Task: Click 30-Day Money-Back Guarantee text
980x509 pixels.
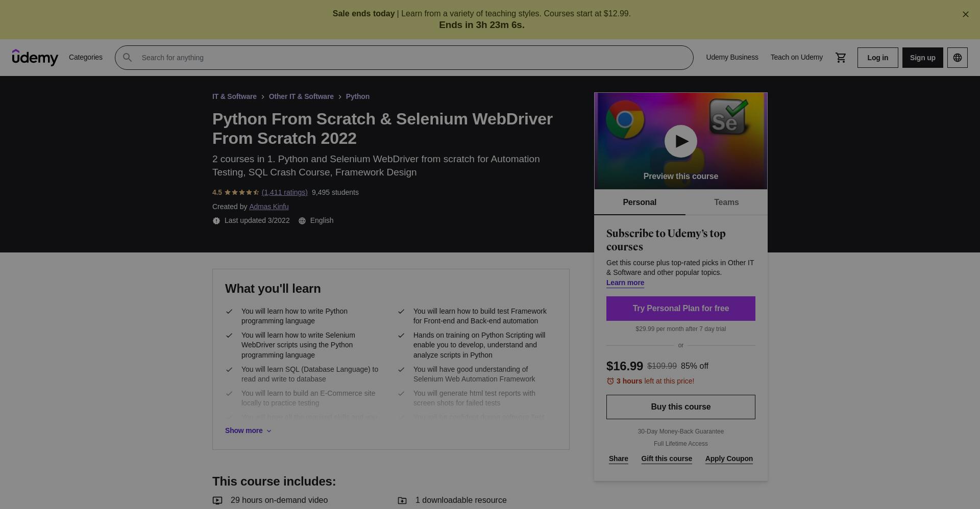Action: 680,431
